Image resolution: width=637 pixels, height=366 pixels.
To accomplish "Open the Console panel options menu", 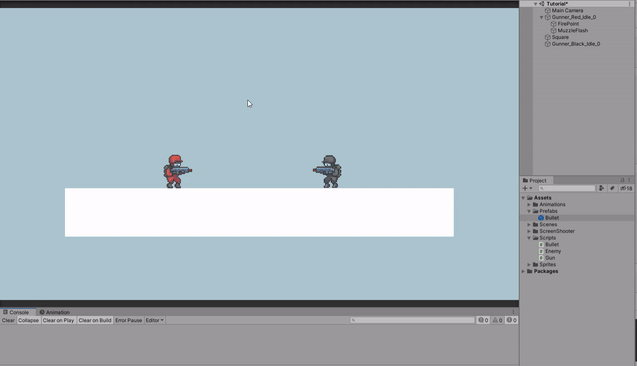I will [x=513, y=312].
